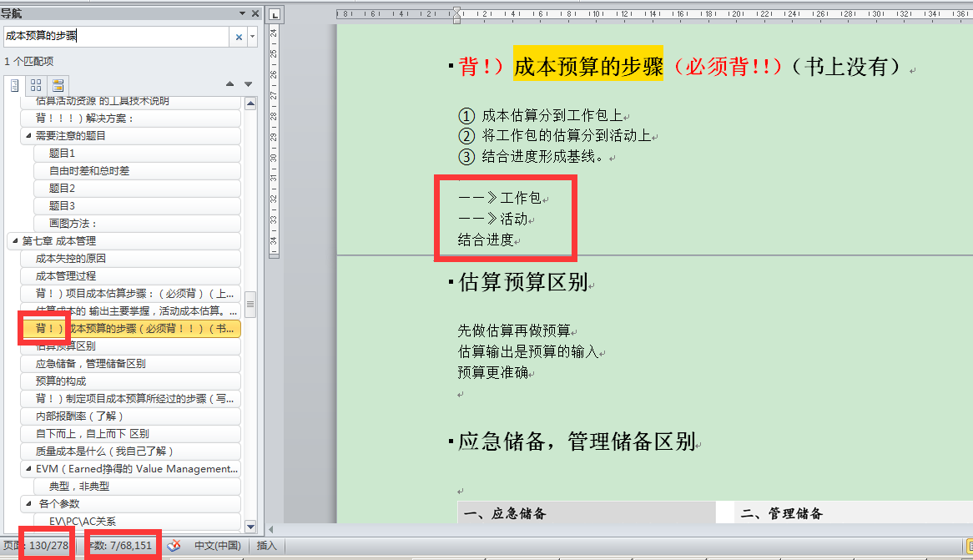
Task: Click the document horizontal scroll left arrow
Action: click(270, 529)
